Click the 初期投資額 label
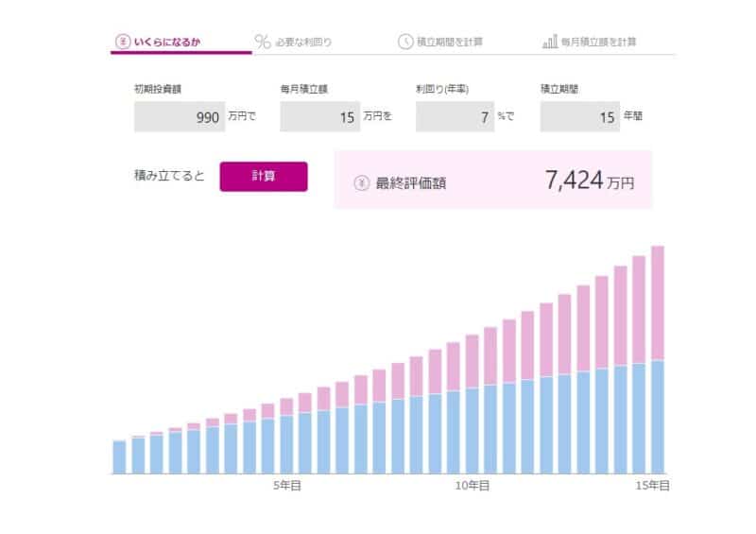Image resolution: width=756 pixels, height=534 pixels. click(x=158, y=89)
